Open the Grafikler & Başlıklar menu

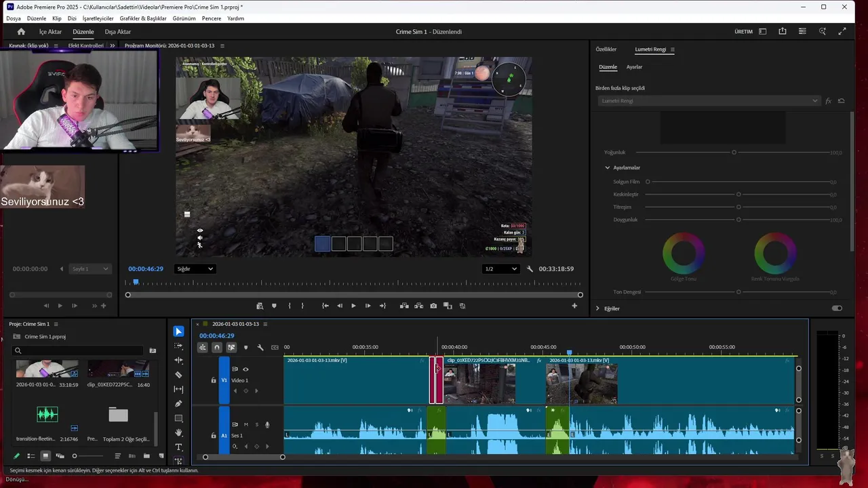[143, 18]
